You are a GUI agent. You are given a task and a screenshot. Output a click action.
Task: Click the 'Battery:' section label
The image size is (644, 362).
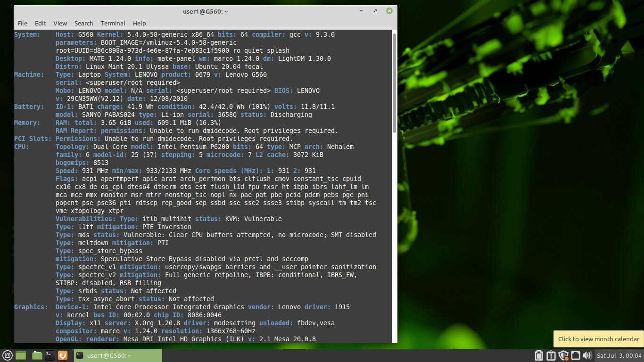29,107
